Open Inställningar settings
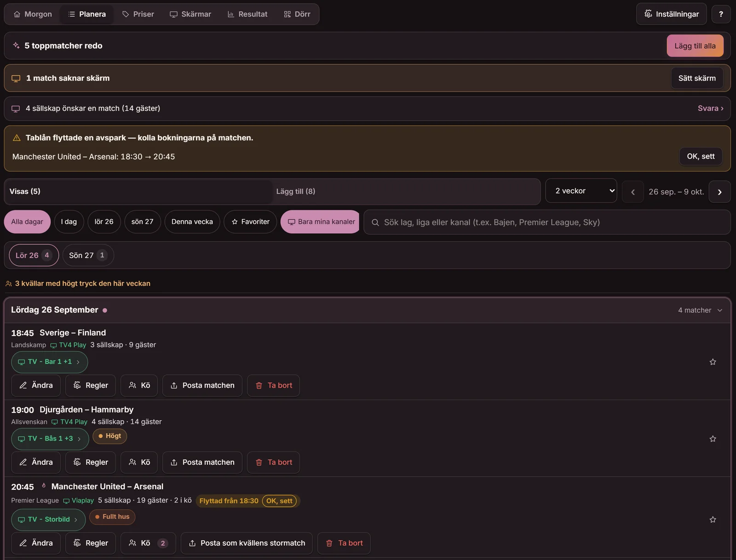This screenshot has width=736, height=560. 672,14
